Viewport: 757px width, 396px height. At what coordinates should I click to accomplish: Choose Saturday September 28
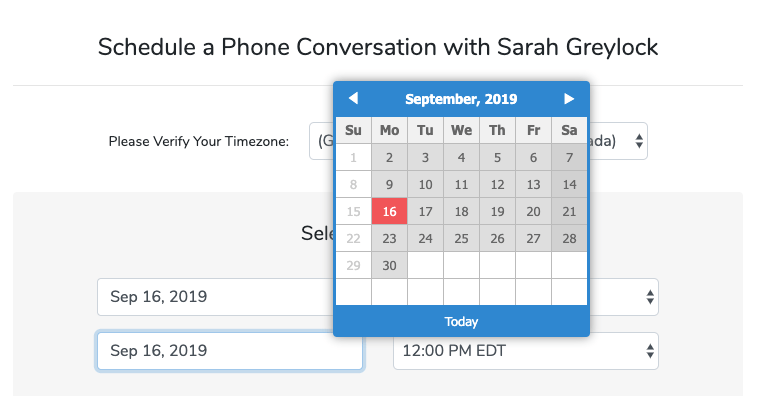pyautogui.click(x=569, y=239)
